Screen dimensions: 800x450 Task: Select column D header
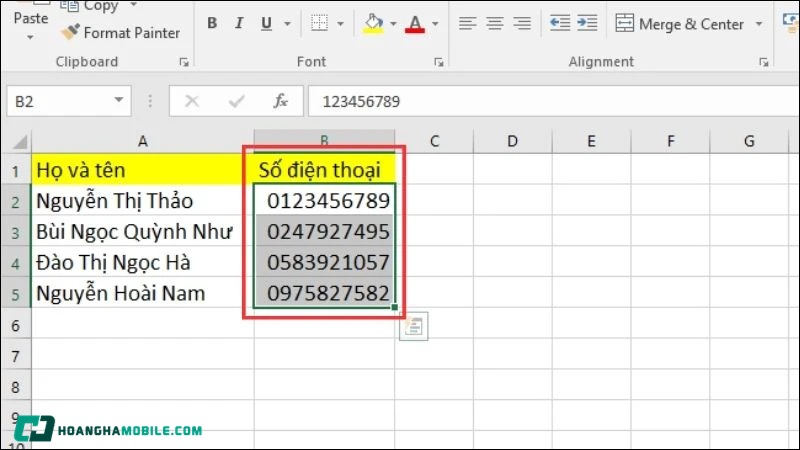[x=512, y=141]
